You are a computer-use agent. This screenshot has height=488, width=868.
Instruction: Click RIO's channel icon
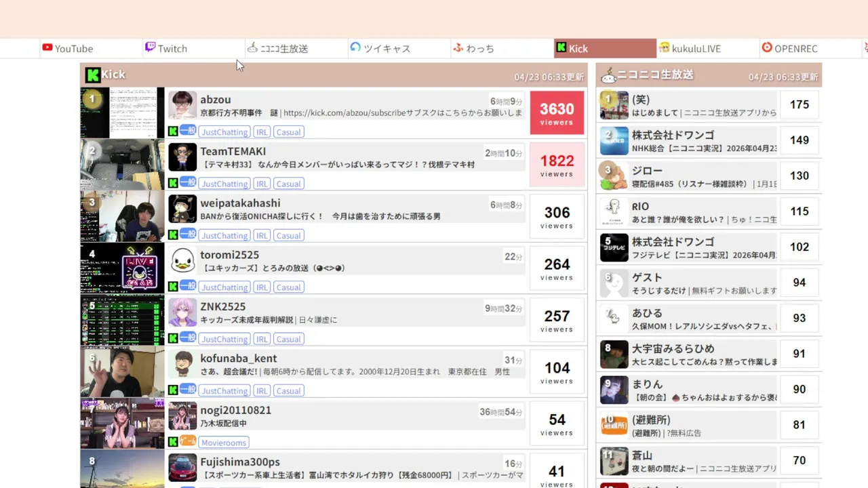coord(614,211)
